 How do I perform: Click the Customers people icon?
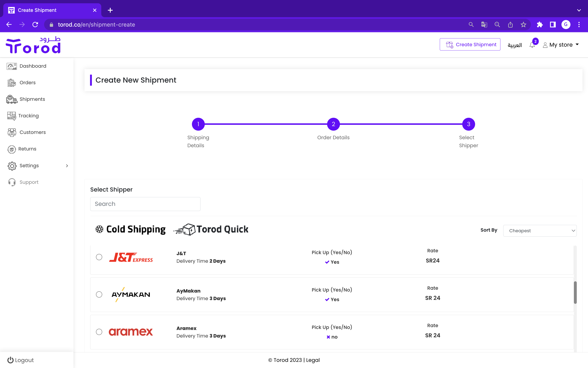[x=12, y=132]
